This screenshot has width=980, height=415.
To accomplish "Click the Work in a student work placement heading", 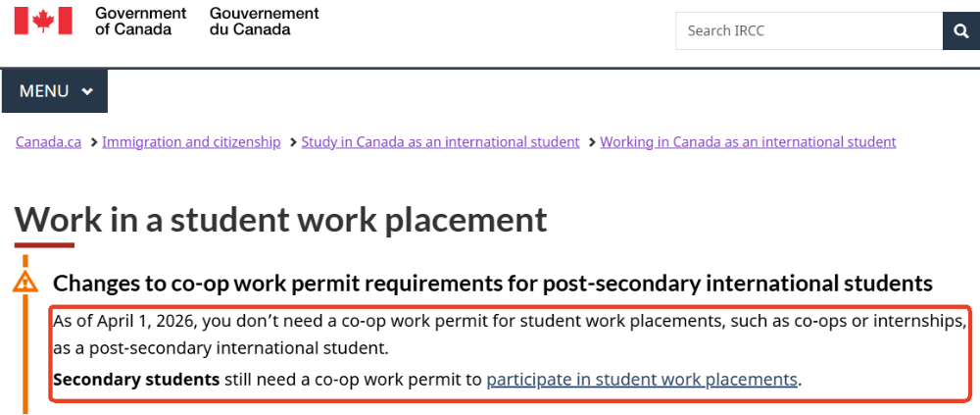I will pos(281,219).
